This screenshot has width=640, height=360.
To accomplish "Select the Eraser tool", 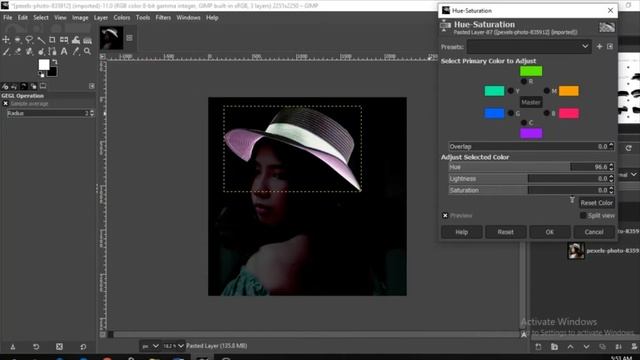I will click(x=18, y=51).
